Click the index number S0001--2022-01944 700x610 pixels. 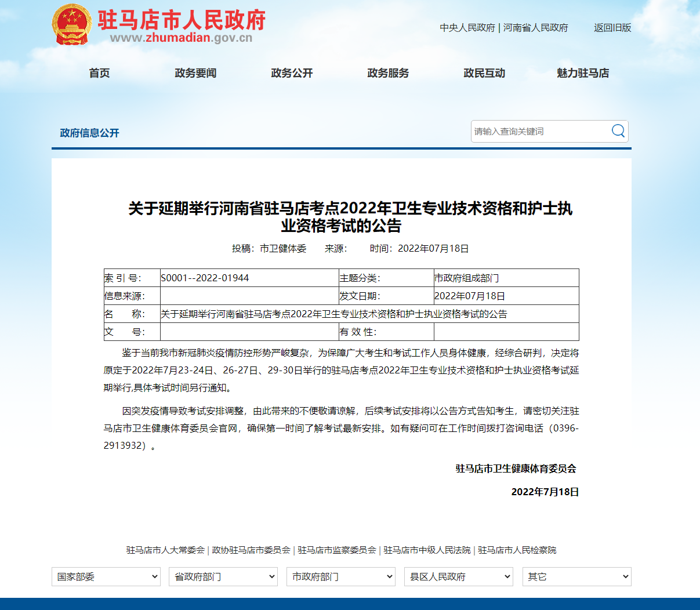pos(205,278)
